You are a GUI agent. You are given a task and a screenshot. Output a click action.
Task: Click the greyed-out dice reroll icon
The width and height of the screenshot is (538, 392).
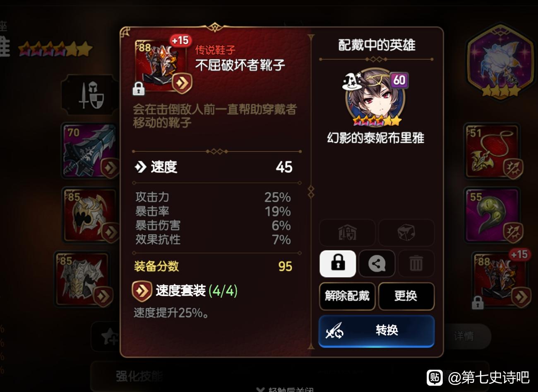pyautogui.click(x=406, y=233)
